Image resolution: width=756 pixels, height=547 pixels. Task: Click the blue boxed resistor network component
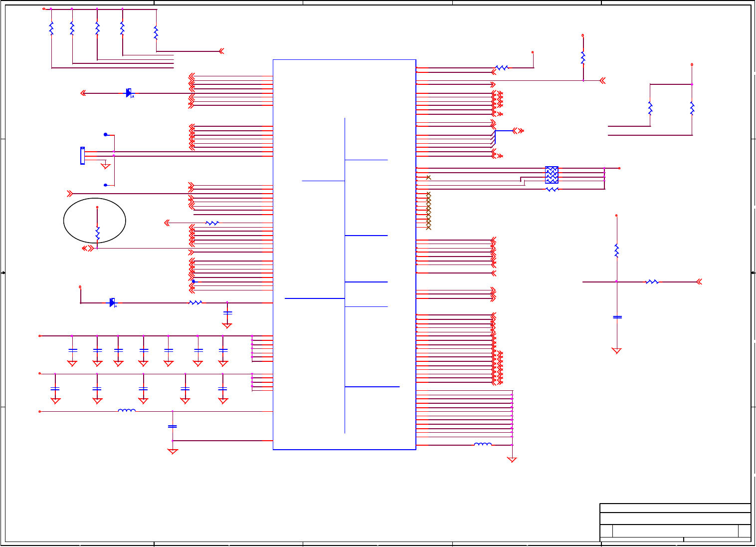[x=552, y=175]
